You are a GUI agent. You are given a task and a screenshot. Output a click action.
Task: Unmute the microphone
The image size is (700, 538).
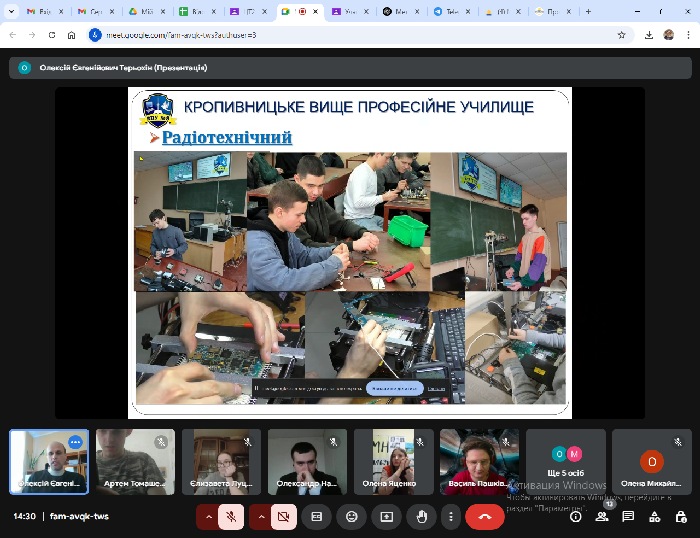(231, 516)
